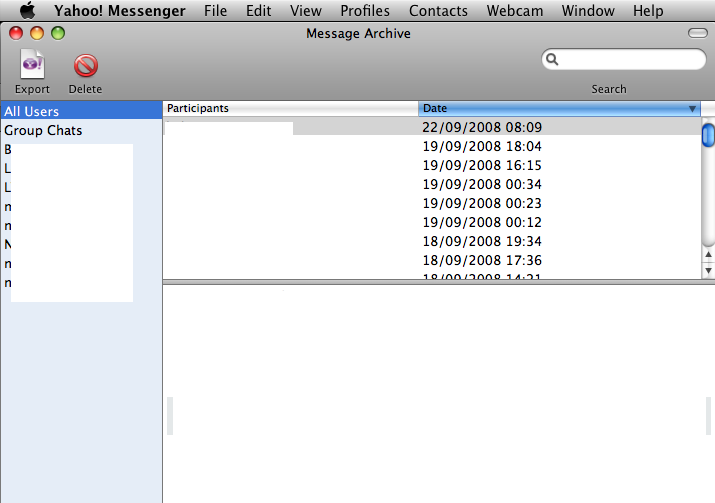Viewport: 715px width, 503px height.
Task: Click the scroll up arrow in message list
Action: 708,255
